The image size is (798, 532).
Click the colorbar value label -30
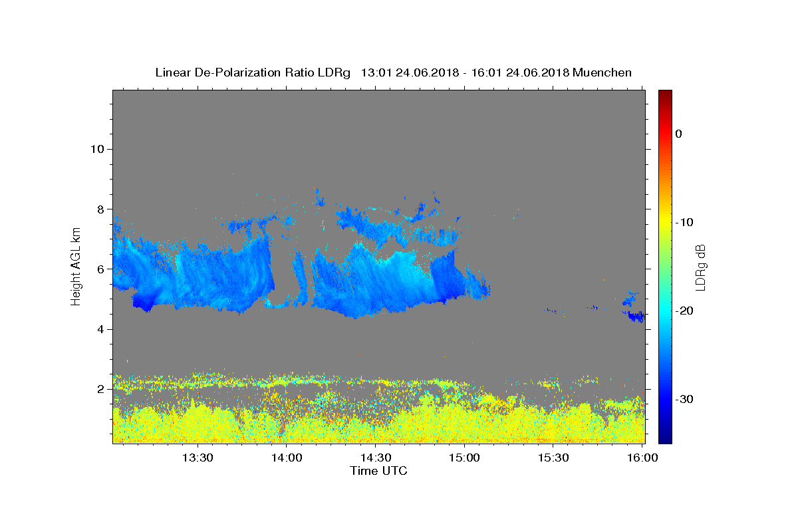684,399
